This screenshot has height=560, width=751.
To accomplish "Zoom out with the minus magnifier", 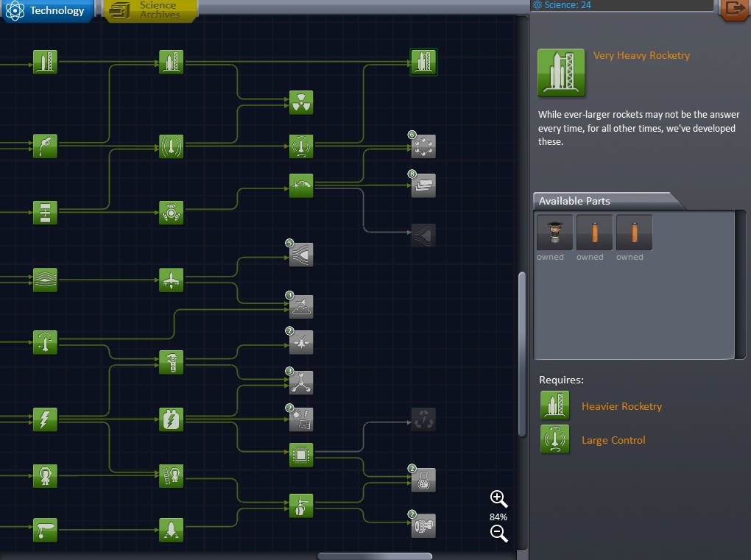I will click(498, 534).
